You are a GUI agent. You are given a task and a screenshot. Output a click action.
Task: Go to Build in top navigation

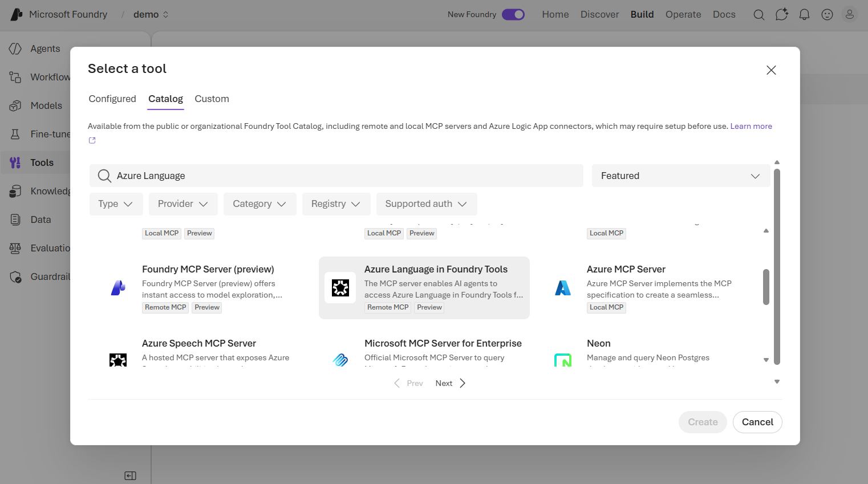click(x=642, y=14)
